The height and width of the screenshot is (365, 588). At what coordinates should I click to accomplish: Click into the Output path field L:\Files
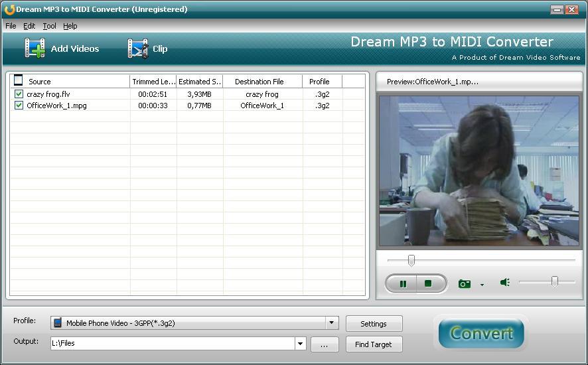(x=173, y=343)
